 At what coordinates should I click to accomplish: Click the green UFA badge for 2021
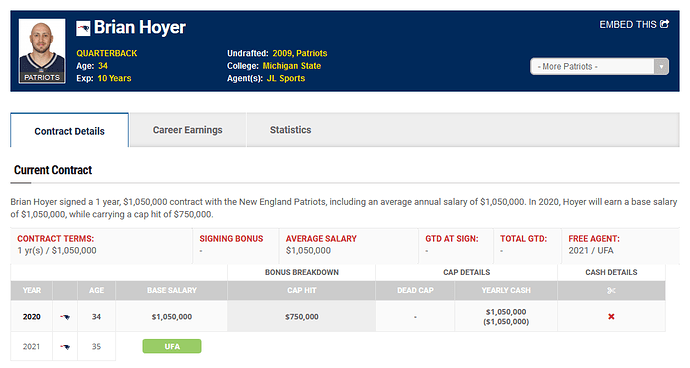[172, 346]
